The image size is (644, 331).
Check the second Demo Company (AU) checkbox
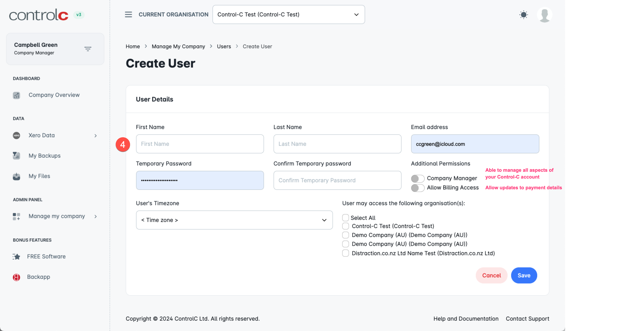coord(345,244)
